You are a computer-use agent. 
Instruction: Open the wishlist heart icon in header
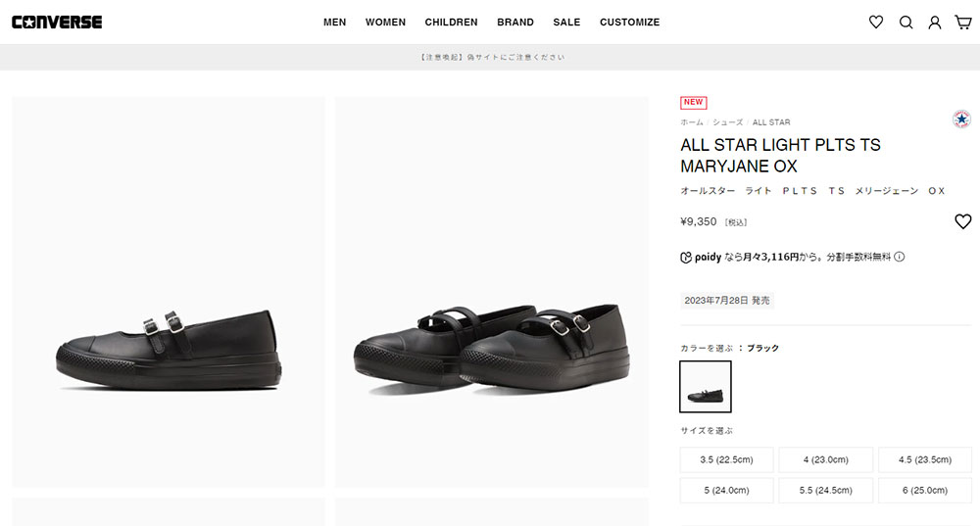coord(875,22)
